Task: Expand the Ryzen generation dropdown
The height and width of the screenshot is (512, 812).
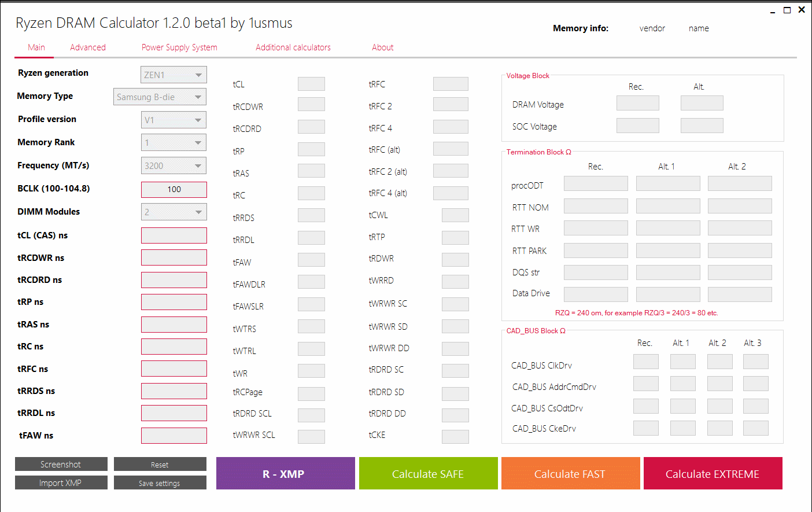Action: 174,75
